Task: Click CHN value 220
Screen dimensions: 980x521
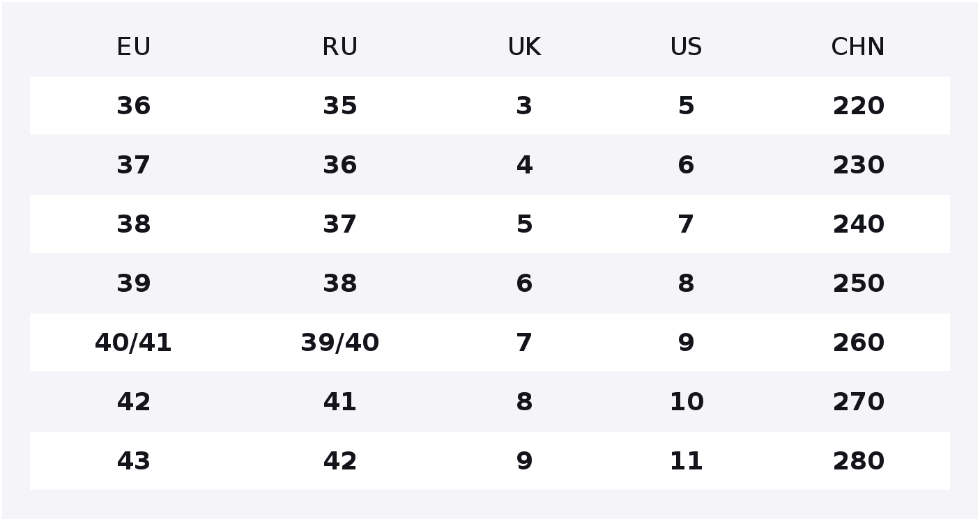Action: (x=858, y=106)
